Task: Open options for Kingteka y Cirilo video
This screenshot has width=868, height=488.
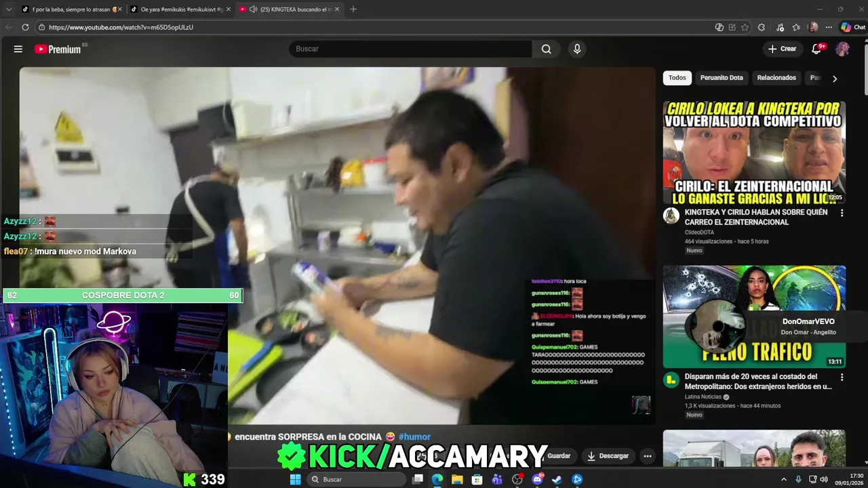Action: tap(842, 213)
